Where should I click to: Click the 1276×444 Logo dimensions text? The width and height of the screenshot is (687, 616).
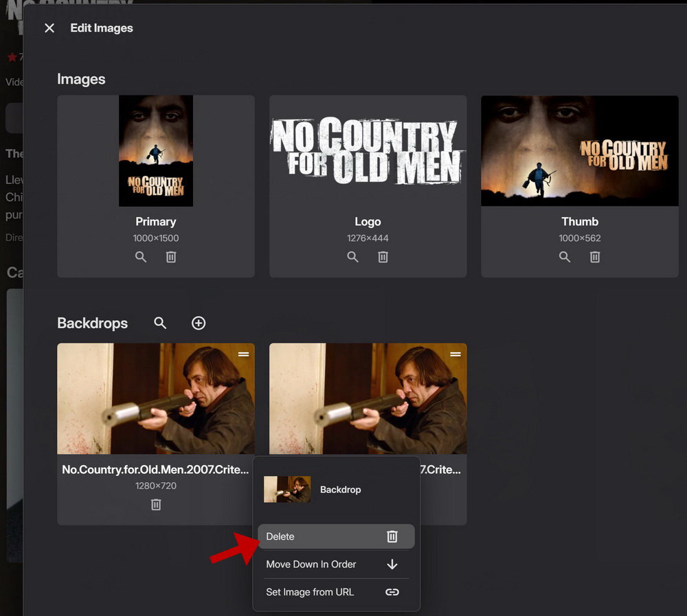pos(368,238)
